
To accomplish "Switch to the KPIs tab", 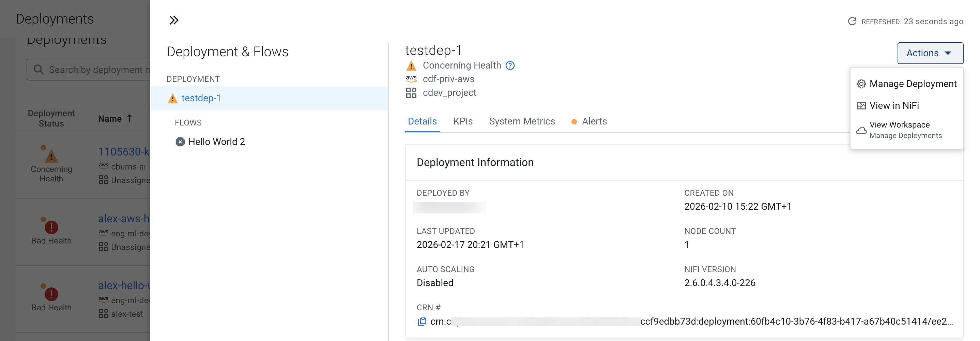I will click(463, 121).
